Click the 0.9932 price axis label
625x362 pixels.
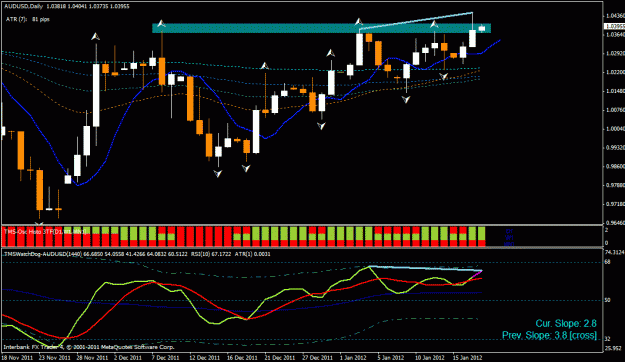tap(615, 148)
